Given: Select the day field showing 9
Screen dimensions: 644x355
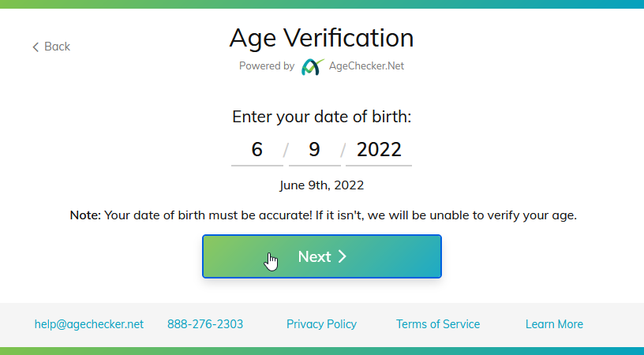Looking at the screenshot, I should coord(315,150).
